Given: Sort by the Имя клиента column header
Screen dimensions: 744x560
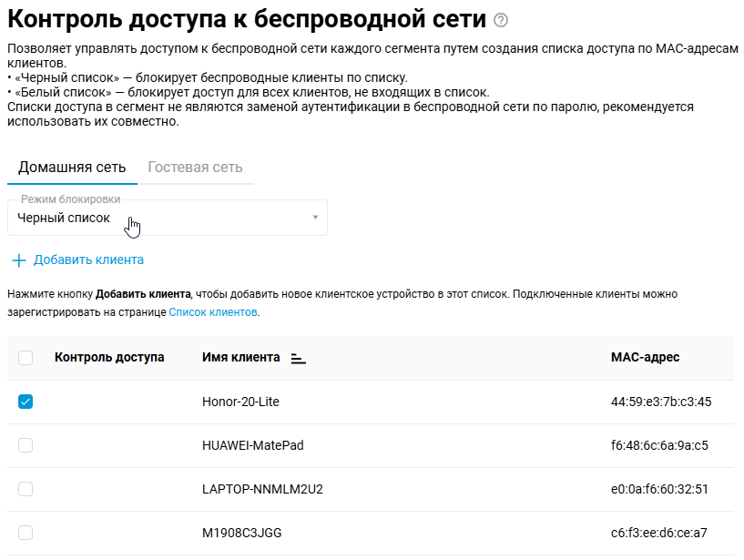Looking at the screenshot, I should [x=240, y=358].
